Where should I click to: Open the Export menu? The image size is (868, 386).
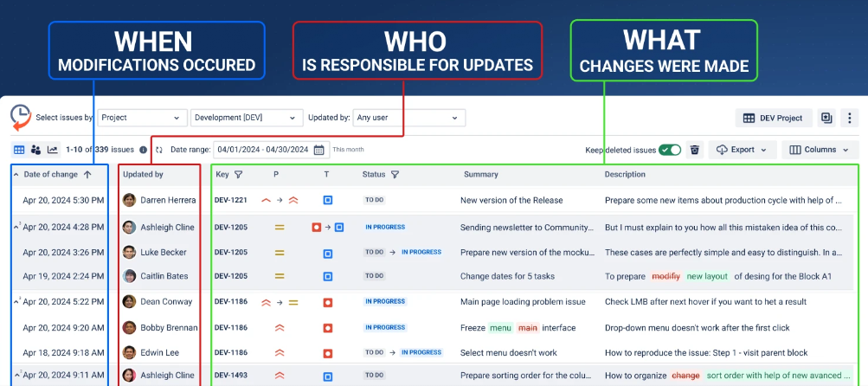click(742, 150)
